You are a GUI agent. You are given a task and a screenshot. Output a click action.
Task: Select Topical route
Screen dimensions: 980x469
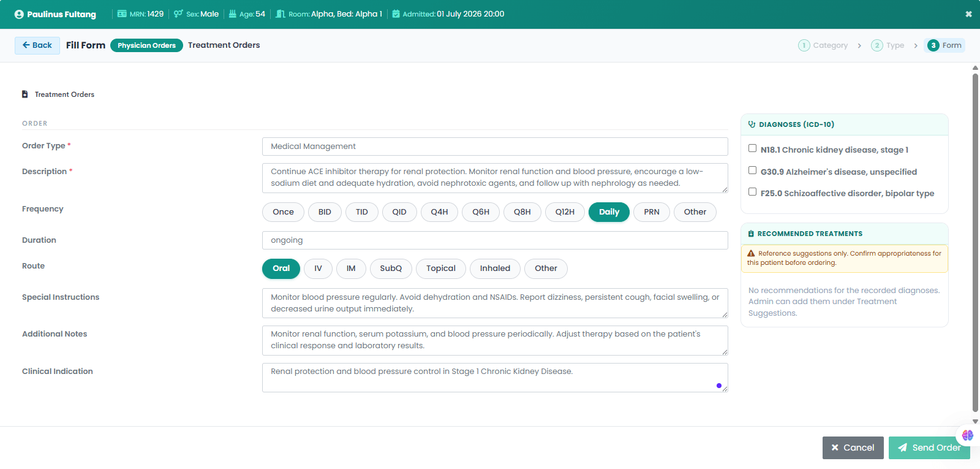point(441,269)
